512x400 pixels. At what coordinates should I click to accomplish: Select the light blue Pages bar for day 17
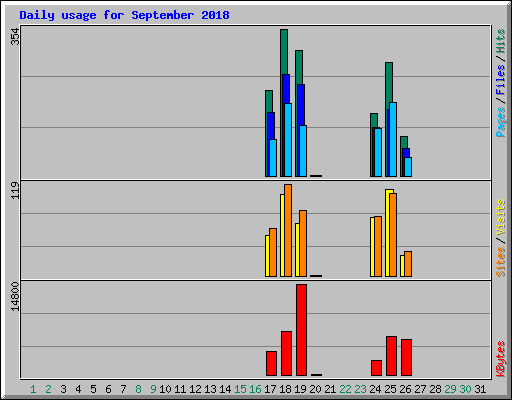[x=273, y=158]
